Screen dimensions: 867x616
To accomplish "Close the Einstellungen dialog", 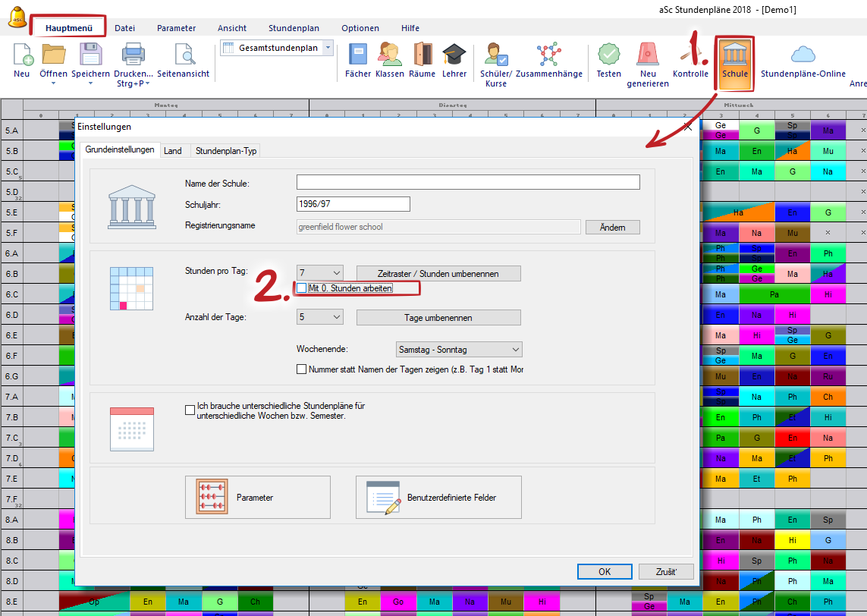I will point(688,127).
